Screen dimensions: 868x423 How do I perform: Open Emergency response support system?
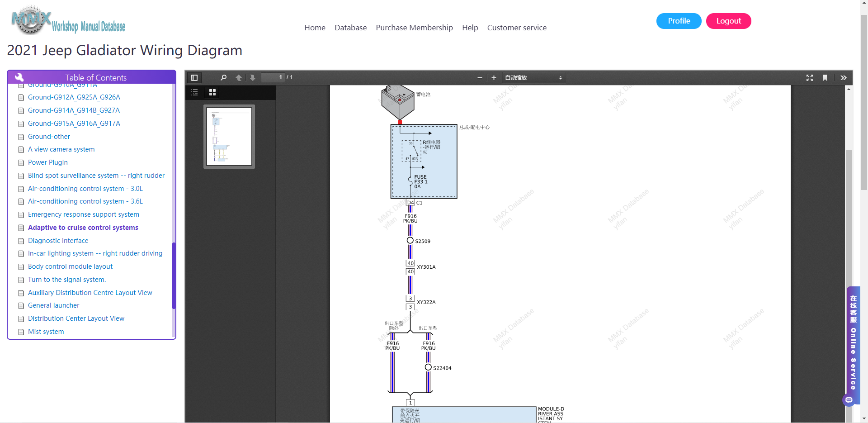click(x=84, y=214)
